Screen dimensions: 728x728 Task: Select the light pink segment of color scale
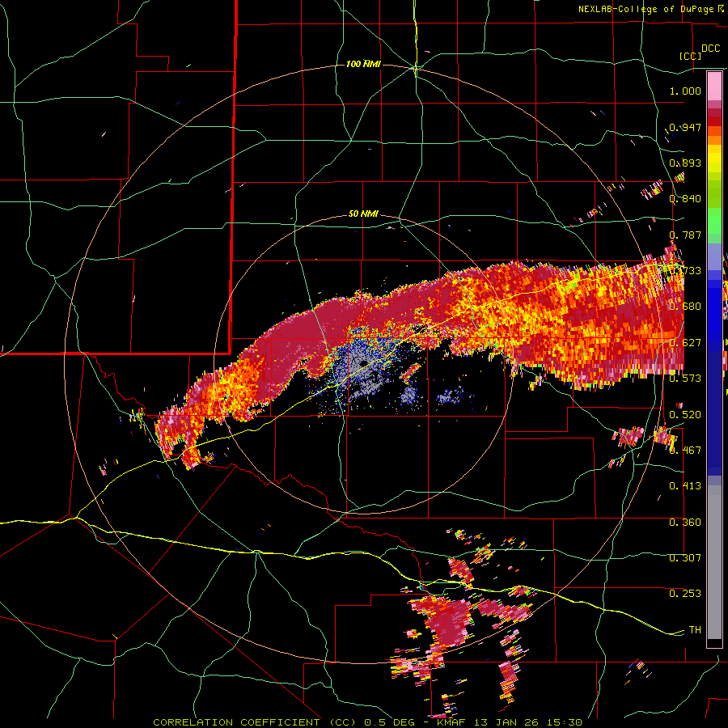pyautogui.click(x=714, y=87)
